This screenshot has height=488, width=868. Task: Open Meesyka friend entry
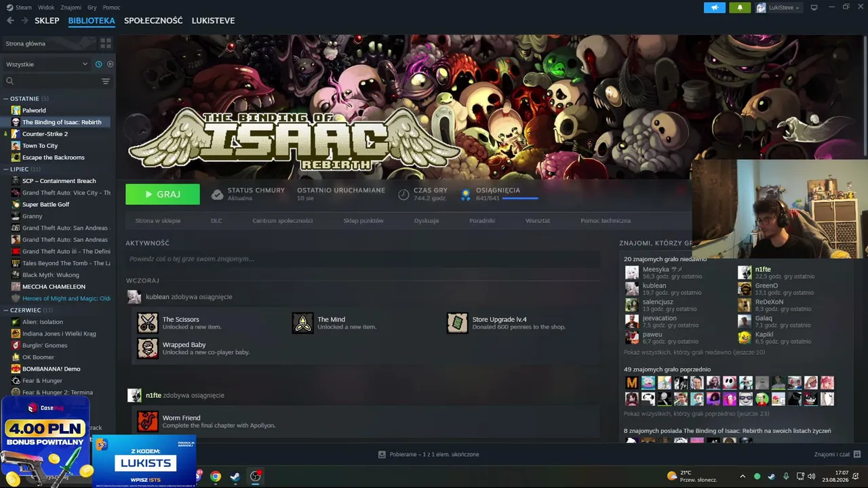[x=663, y=272]
